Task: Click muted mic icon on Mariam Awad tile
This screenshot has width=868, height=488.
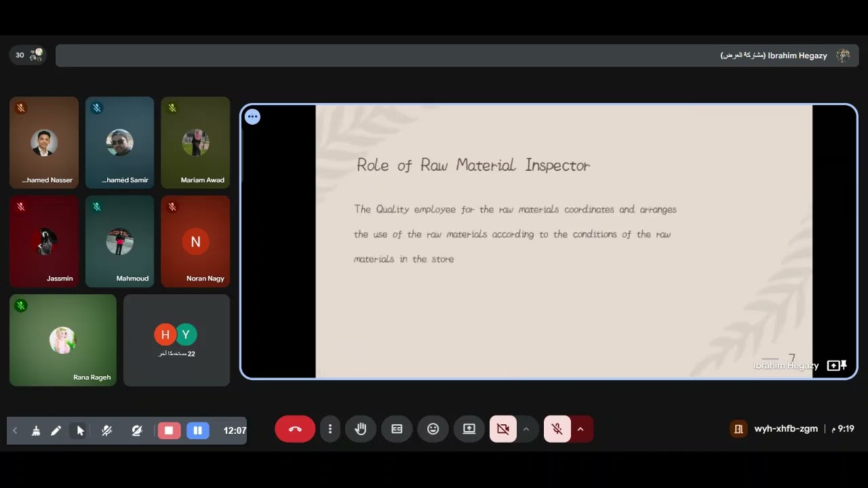Action: tap(172, 108)
